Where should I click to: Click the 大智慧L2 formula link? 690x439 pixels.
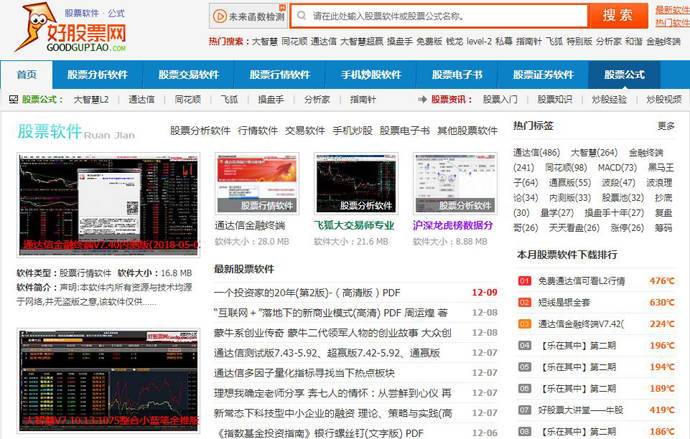(x=91, y=100)
